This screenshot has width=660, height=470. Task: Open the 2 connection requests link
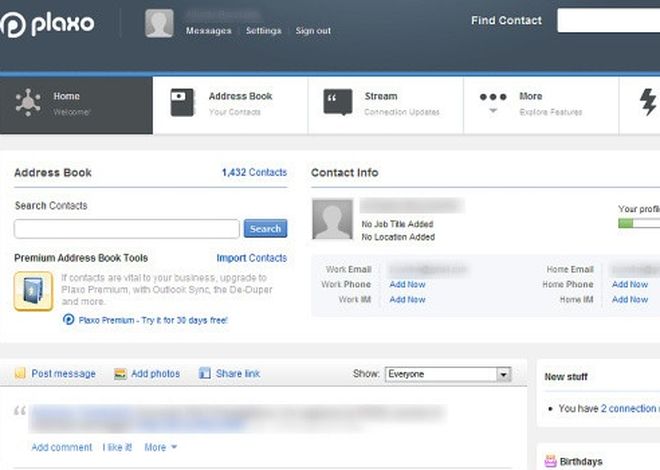(x=630, y=409)
